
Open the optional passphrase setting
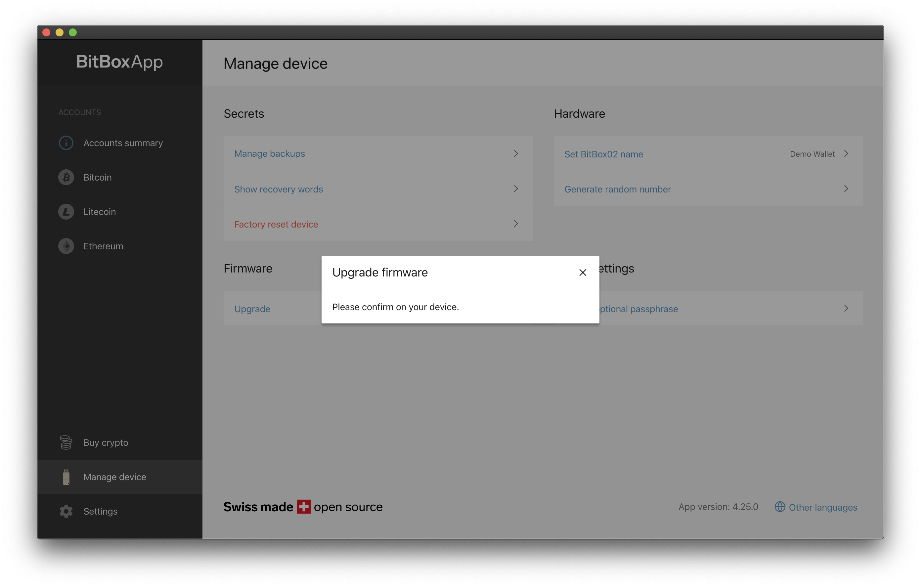click(x=731, y=309)
